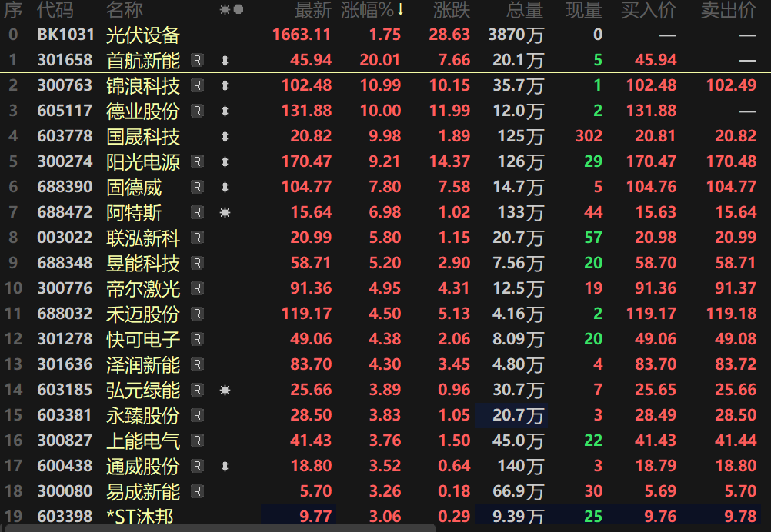Click the R badge beside 阿特斯
The width and height of the screenshot is (771, 532).
197,213
